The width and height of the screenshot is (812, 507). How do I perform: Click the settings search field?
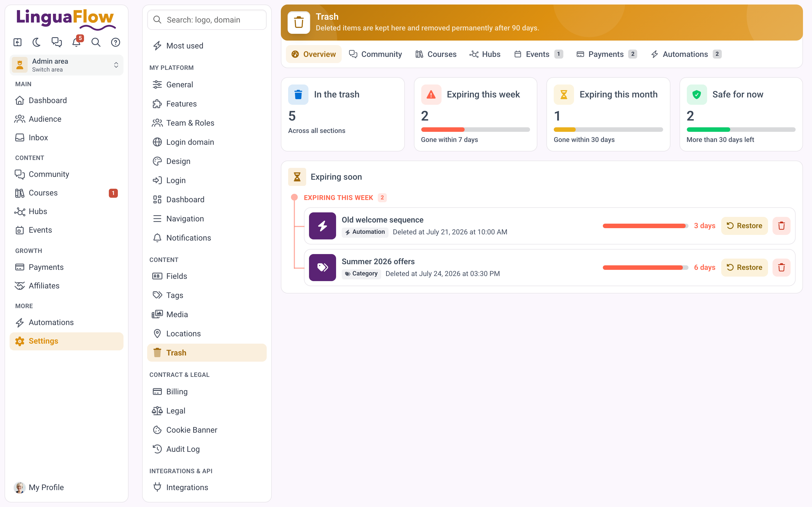pyautogui.click(x=207, y=20)
